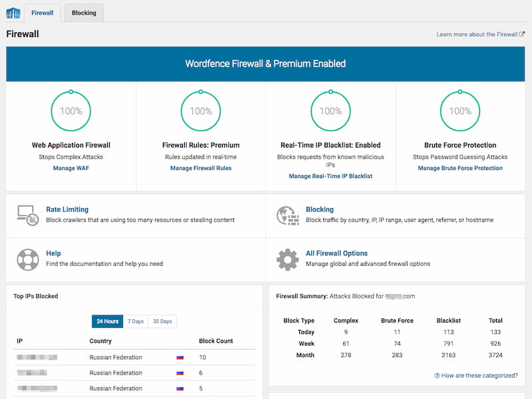Switch to the Blocking tab

[x=84, y=13]
